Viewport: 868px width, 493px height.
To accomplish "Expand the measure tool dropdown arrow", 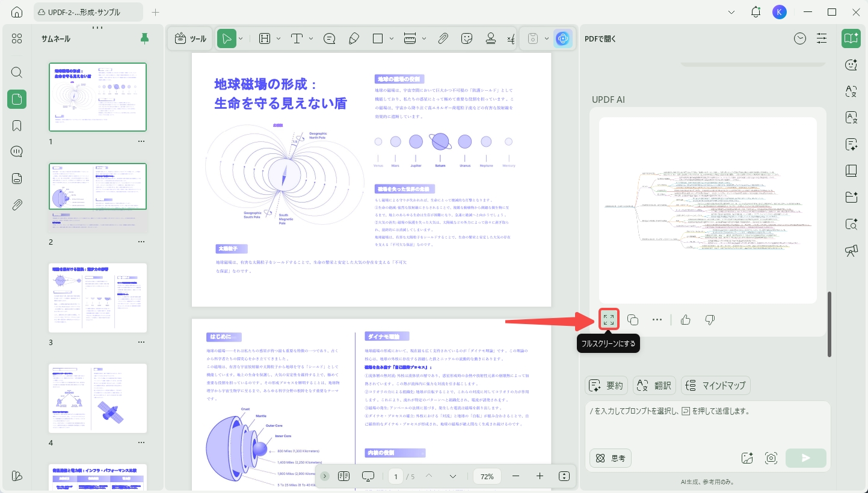I will (x=424, y=38).
